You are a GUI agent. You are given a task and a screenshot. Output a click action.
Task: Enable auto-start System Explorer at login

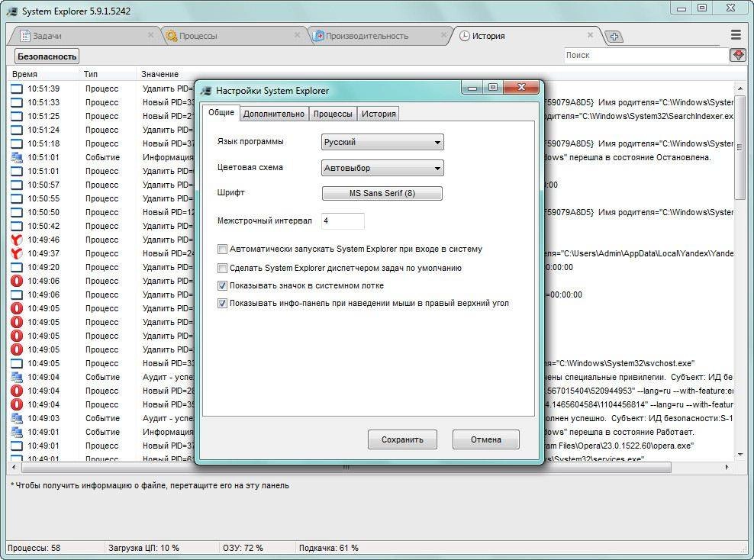coord(222,249)
